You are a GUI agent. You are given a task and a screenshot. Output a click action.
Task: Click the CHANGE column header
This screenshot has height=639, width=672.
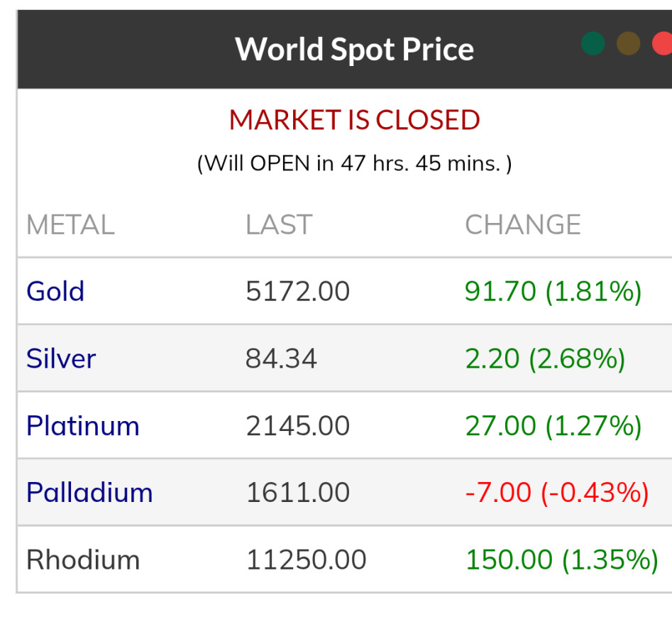523,225
